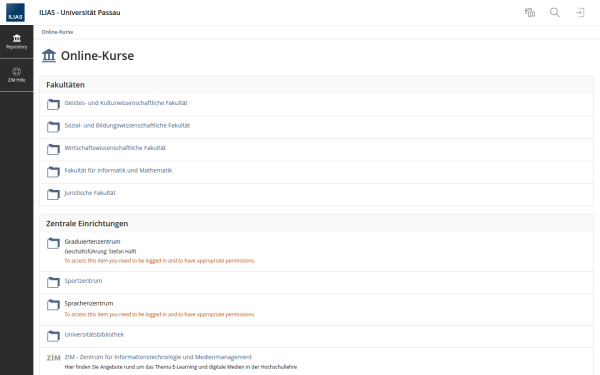
Task: Open Wirtschaftswissenschaftliche Fakultät link
Action: click(x=115, y=148)
